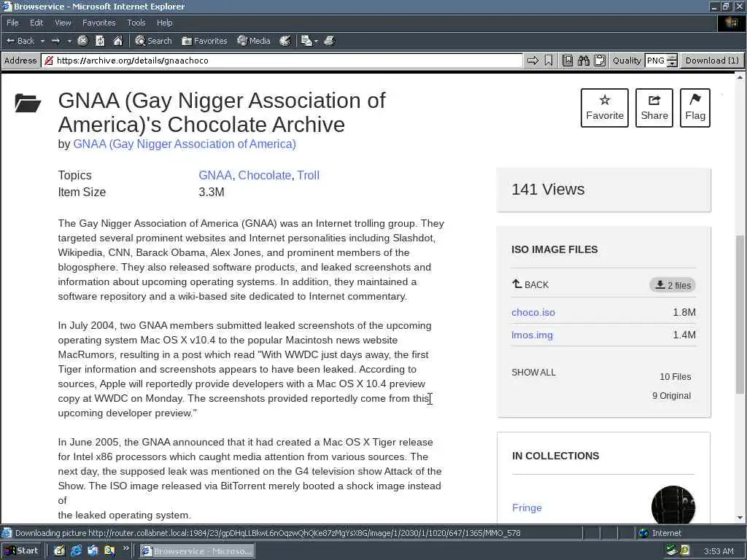747x560 pixels.
Task: Click the folder icon beside the title
Action: point(28,103)
